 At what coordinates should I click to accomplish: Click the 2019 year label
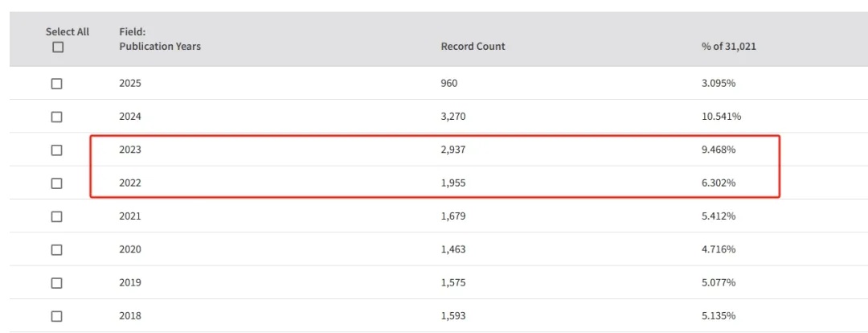[130, 283]
